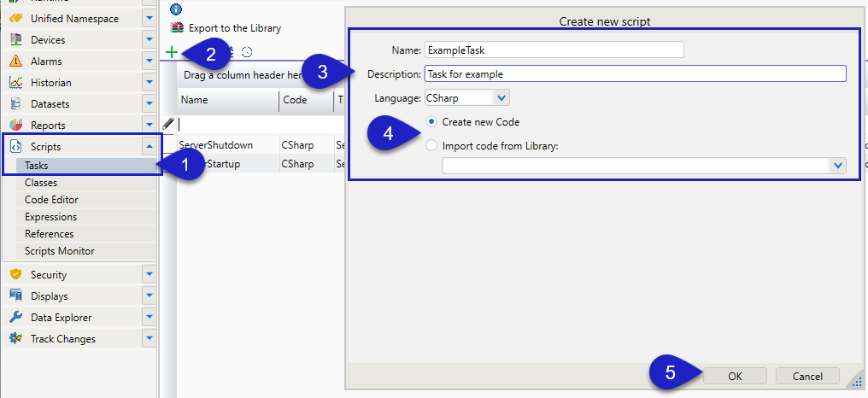This screenshot has width=868, height=398.
Task: Select Import code from Library radio button
Action: click(431, 146)
